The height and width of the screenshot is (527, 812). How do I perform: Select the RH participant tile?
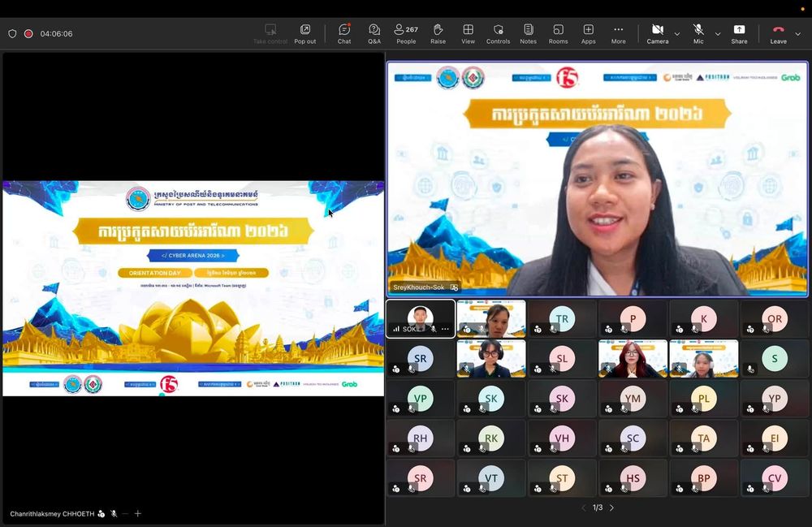[421, 438]
